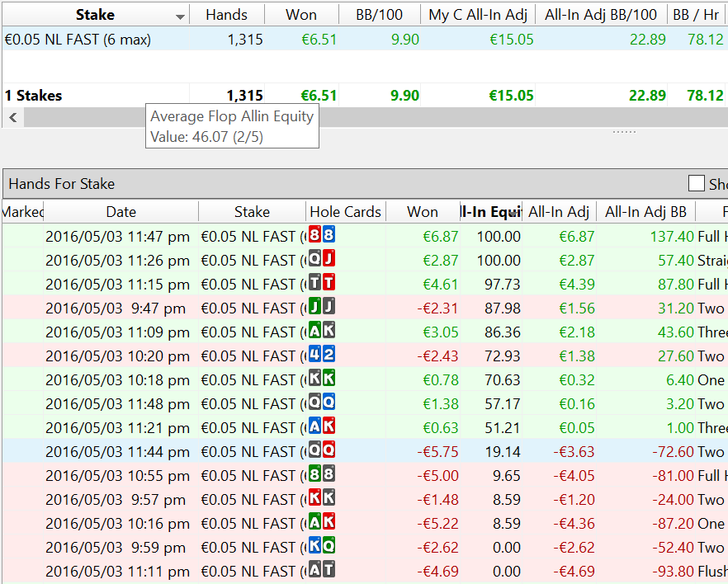This screenshot has width=728, height=584.
Task: Click the €0.78 won value
Action: (441, 380)
